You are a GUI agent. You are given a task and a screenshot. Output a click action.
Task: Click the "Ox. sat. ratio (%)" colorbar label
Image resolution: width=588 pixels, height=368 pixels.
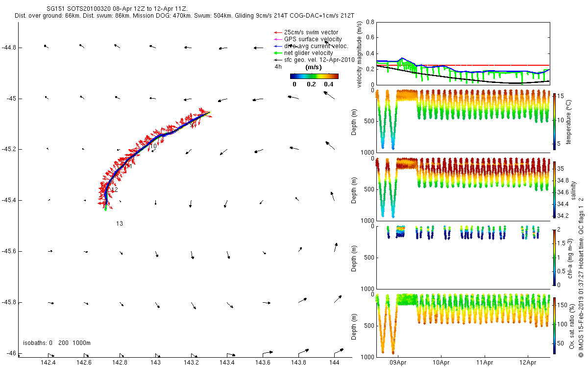coord(572,326)
